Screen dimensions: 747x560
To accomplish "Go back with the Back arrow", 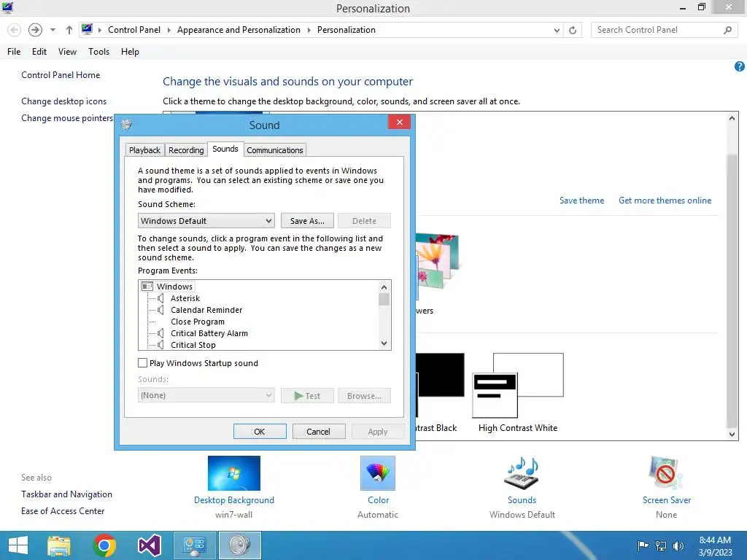I will 15,30.
